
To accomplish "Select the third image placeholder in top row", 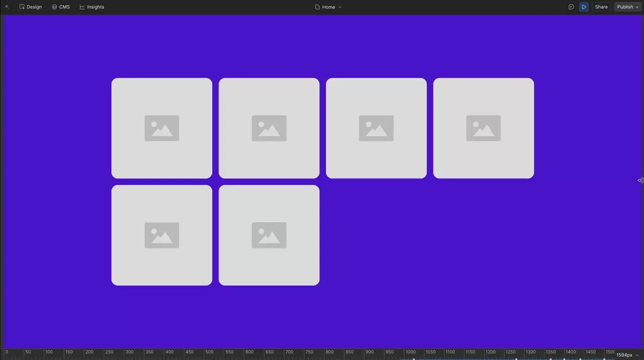I will click(x=376, y=128).
